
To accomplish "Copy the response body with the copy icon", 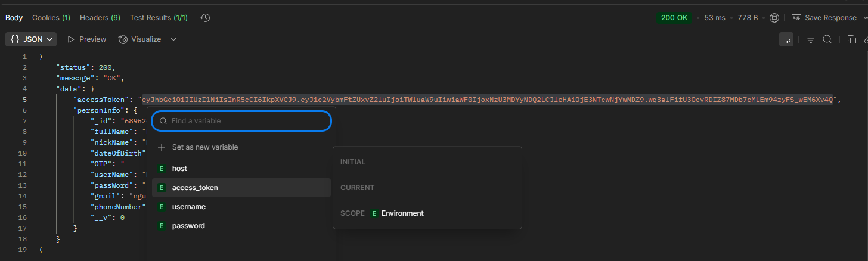I will click(851, 39).
